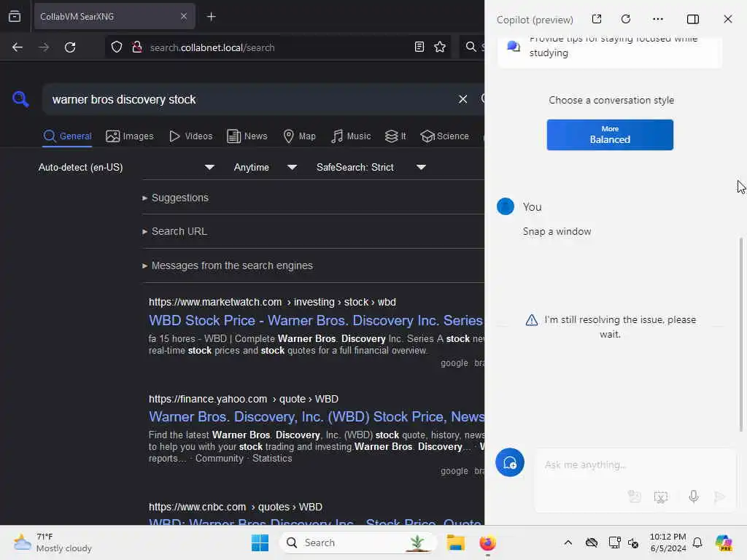747x560 pixels.
Task: Switch to the News tab
Action: point(247,136)
